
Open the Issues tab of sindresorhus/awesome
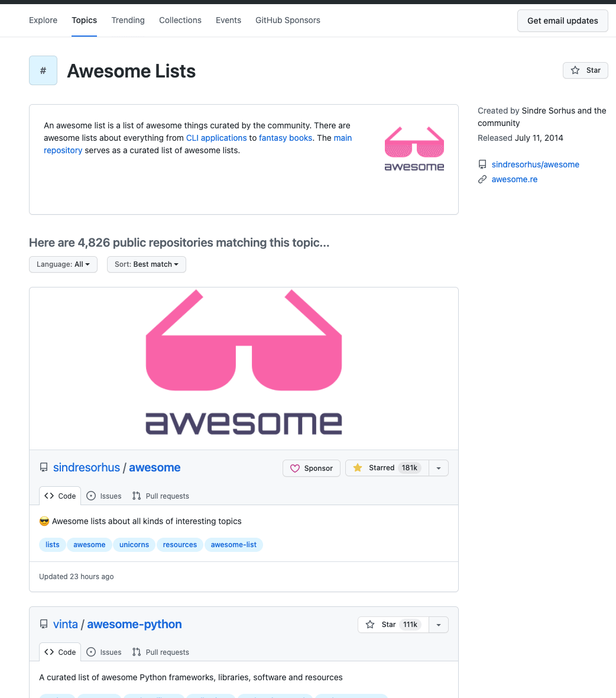(x=104, y=496)
